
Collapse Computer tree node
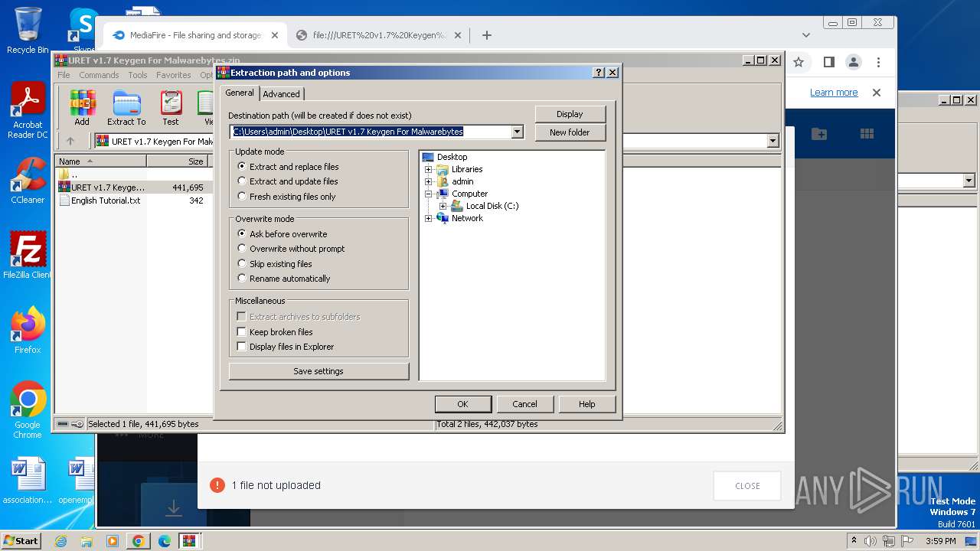(x=429, y=194)
